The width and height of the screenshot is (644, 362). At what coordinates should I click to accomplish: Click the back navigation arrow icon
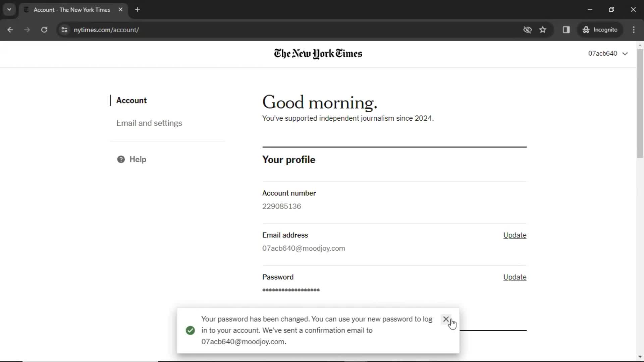pos(11,29)
